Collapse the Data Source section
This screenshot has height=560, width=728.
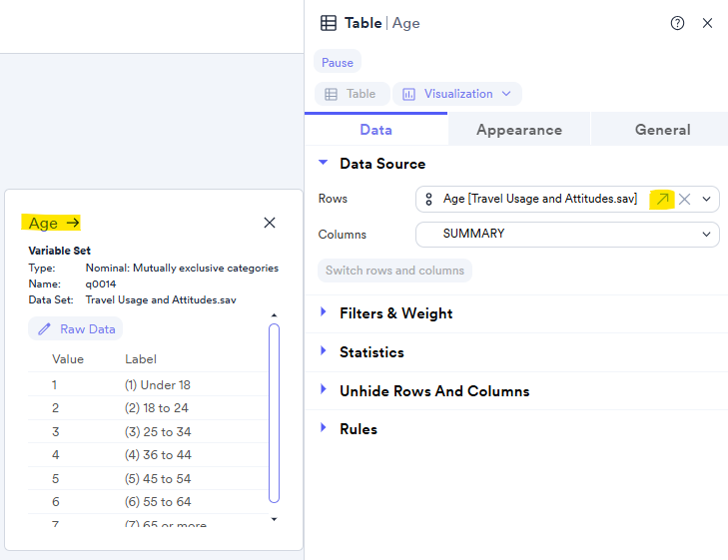(x=324, y=163)
